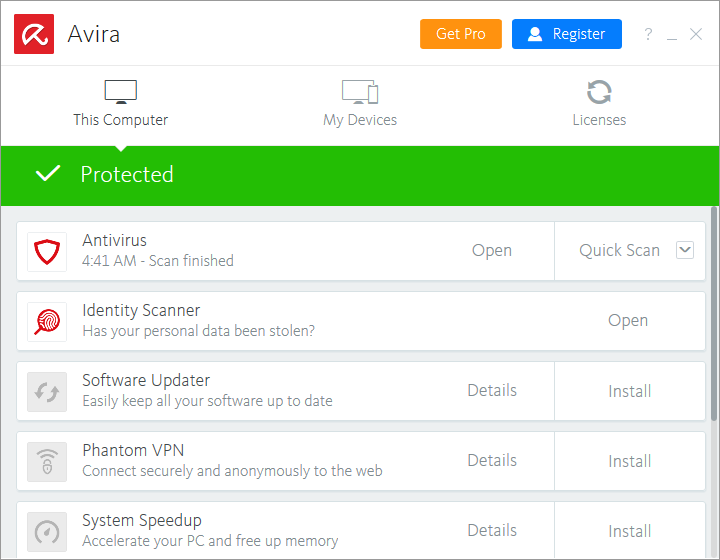Switch to the My Devices tab

[360, 105]
